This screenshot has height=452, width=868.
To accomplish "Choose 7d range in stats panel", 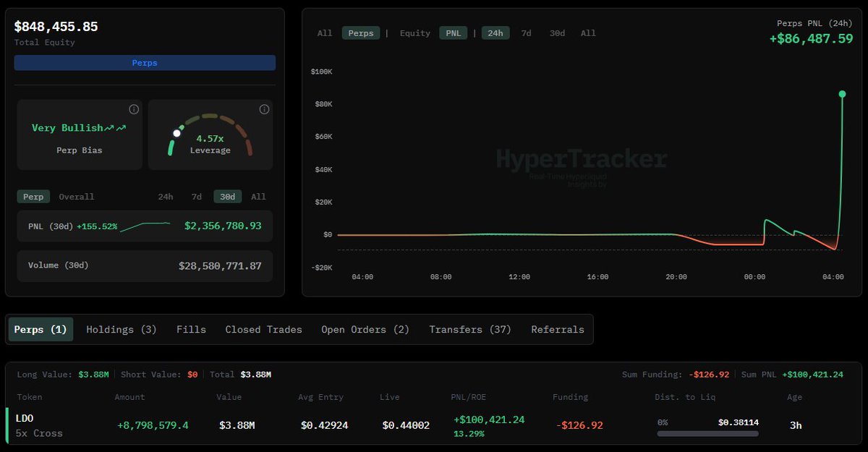I will (x=197, y=197).
